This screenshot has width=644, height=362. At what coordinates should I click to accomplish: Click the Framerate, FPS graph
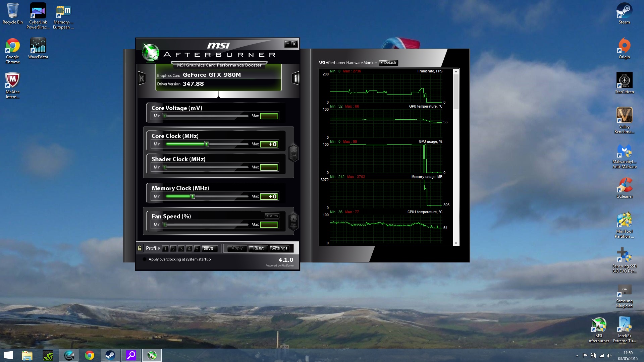tap(386, 87)
